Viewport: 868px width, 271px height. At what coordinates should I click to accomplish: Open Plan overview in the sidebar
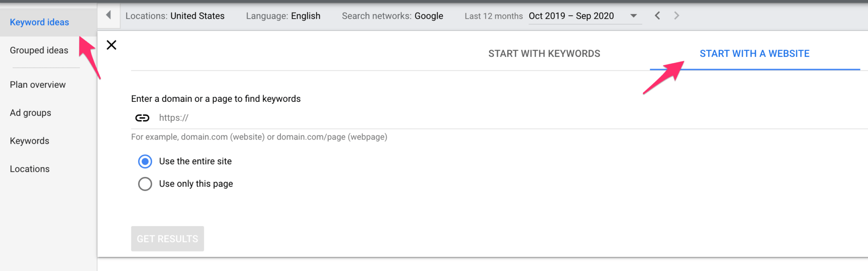[38, 84]
